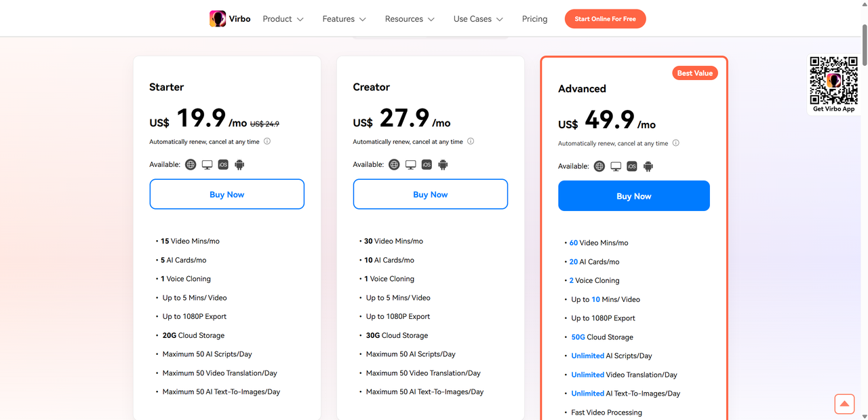Screen dimensions: 868x420
Task: Expand the Product dropdown menu
Action: pos(283,19)
